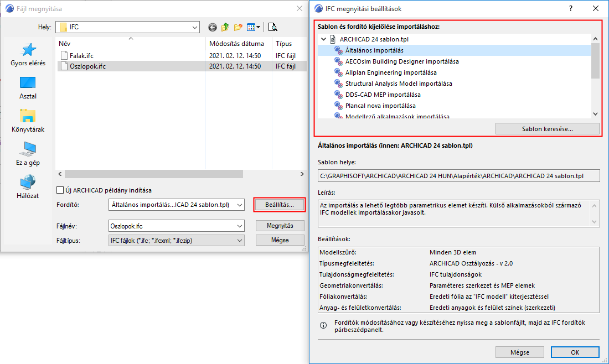Click the Modellszűrő Minden 3D elem value

(452, 252)
